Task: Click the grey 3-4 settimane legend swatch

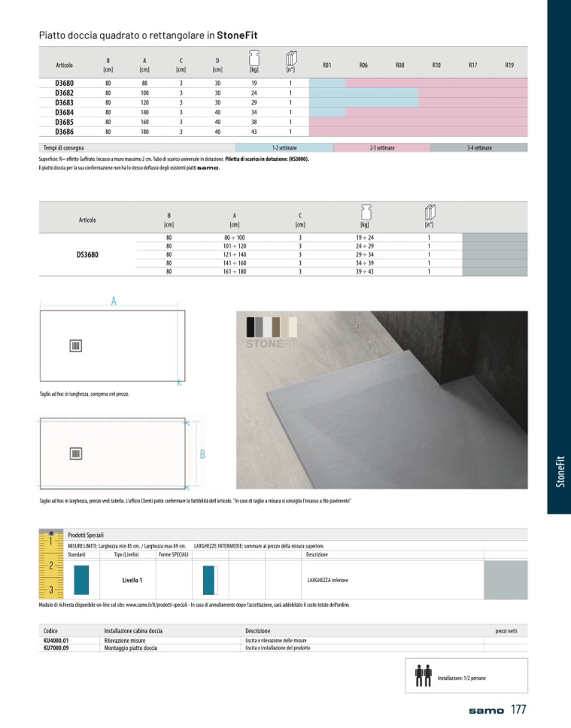Action: coord(478,148)
